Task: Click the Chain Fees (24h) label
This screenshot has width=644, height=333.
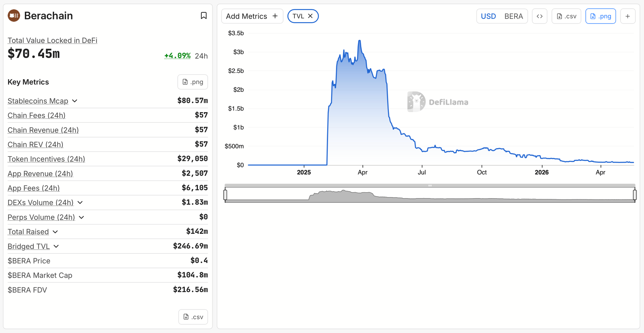Action: 36,116
